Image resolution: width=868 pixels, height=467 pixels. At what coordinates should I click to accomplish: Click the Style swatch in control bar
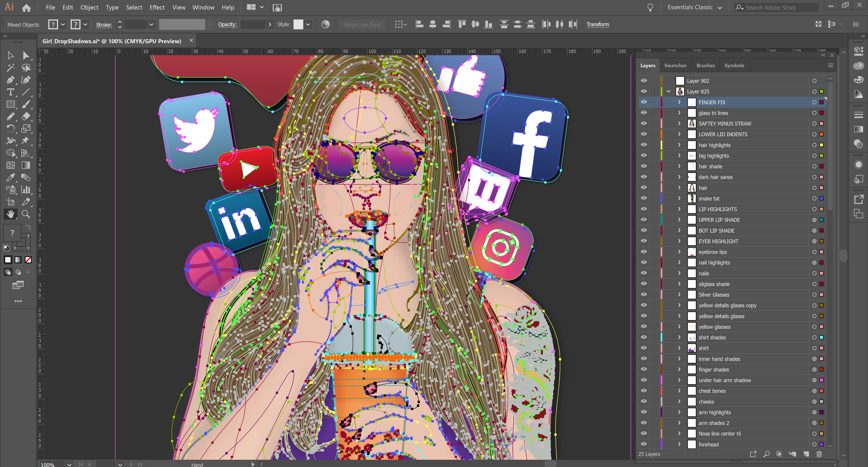pos(298,24)
